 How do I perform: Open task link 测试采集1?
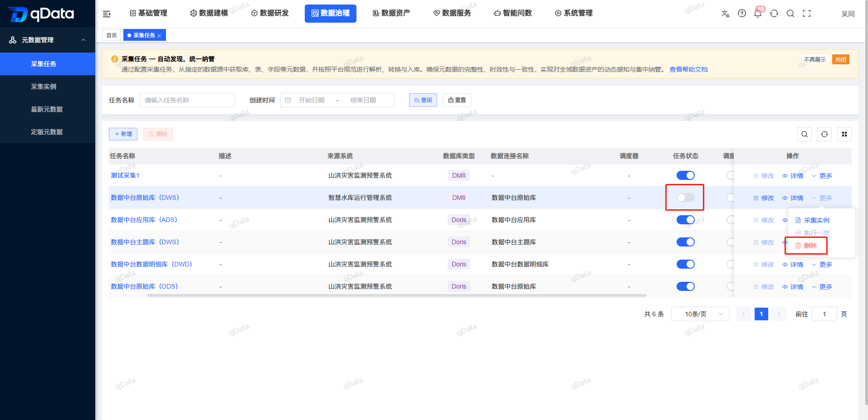pos(125,175)
